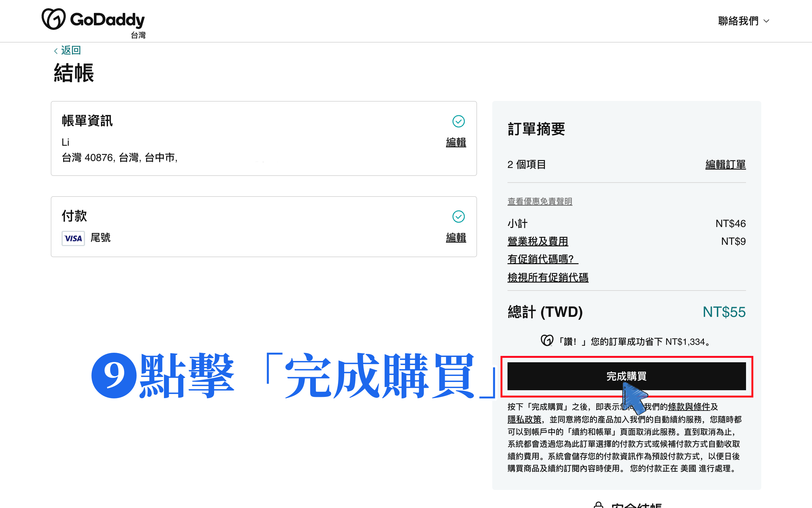
Task: Click 編輯 for billing information
Action: (456, 143)
